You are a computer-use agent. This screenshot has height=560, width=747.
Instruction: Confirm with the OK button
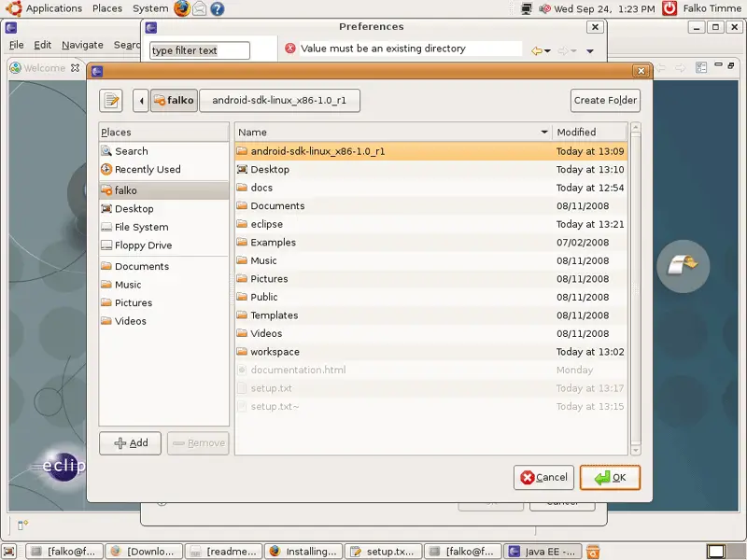coord(610,478)
